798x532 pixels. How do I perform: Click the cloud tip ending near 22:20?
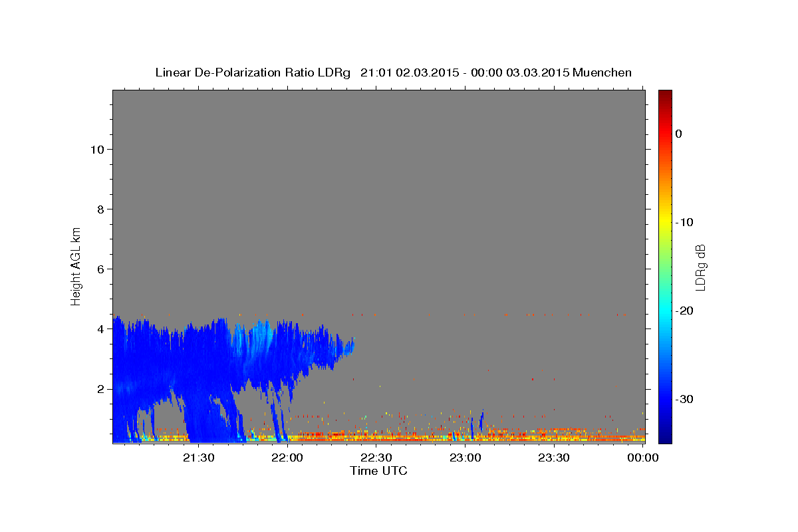pyautogui.click(x=348, y=346)
